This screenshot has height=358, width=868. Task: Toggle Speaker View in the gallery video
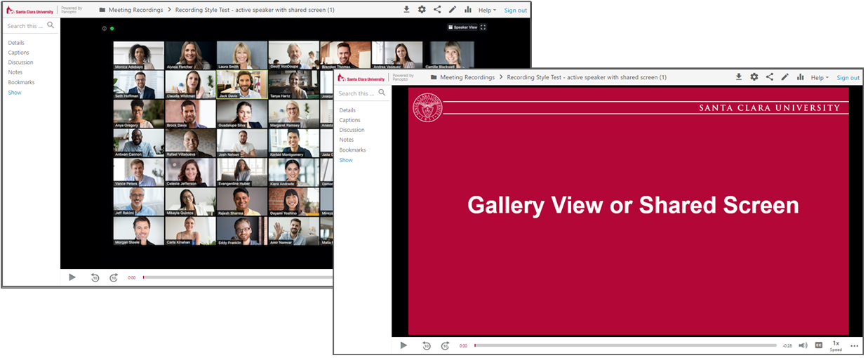click(462, 27)
